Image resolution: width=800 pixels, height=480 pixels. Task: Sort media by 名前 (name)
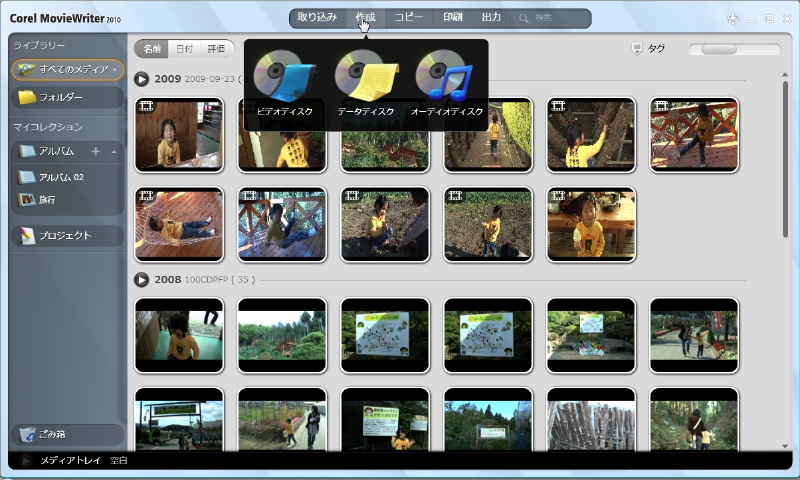151,48
